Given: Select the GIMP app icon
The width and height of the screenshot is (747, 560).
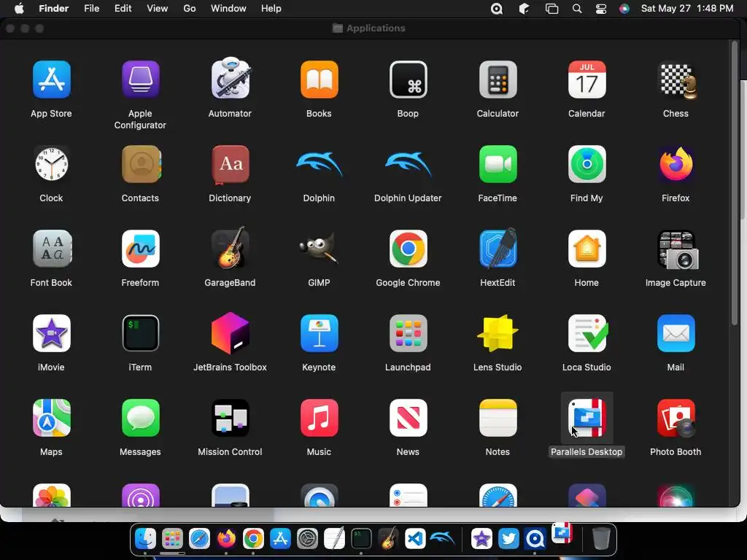Looking at the screenshot, I should [x=320, y=248].
